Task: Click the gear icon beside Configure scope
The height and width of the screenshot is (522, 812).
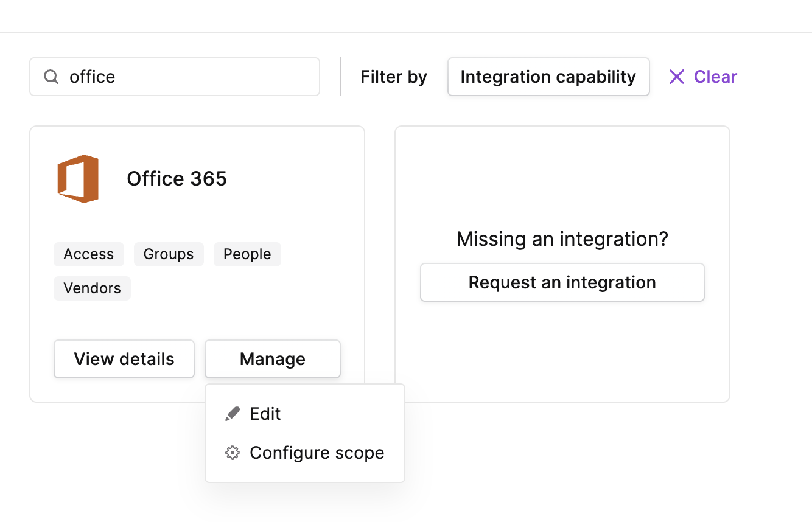Action: (233, 453)
